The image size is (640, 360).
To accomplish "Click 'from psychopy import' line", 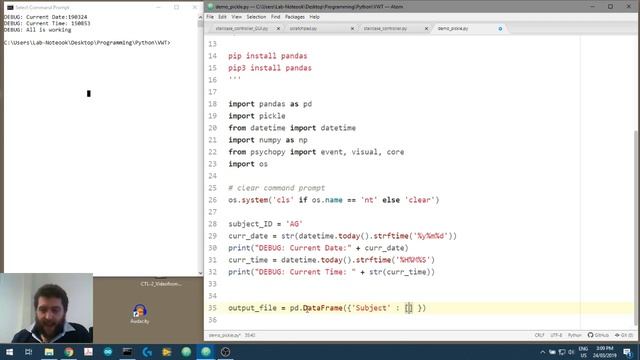I will tap(316, 152).
